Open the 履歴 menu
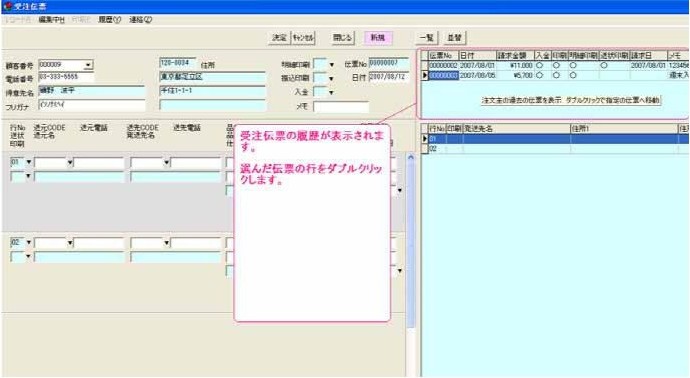This screenshot has width=690, height=378. [x=109, y=20]
